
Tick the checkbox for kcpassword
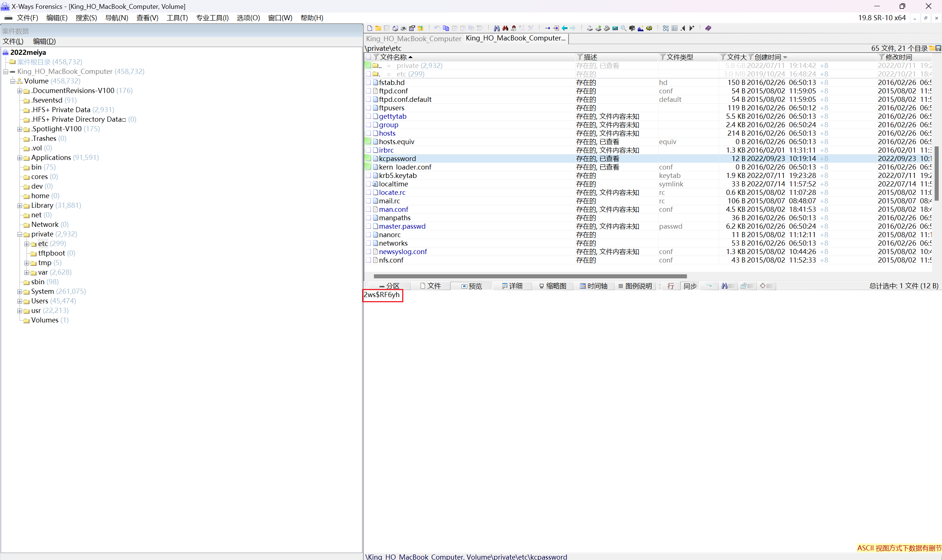coord(368,158)
